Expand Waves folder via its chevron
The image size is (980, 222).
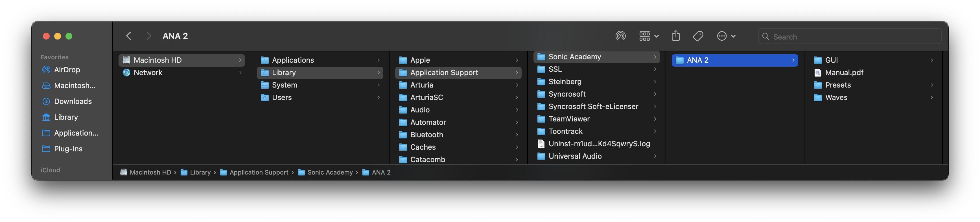(932, 97)
